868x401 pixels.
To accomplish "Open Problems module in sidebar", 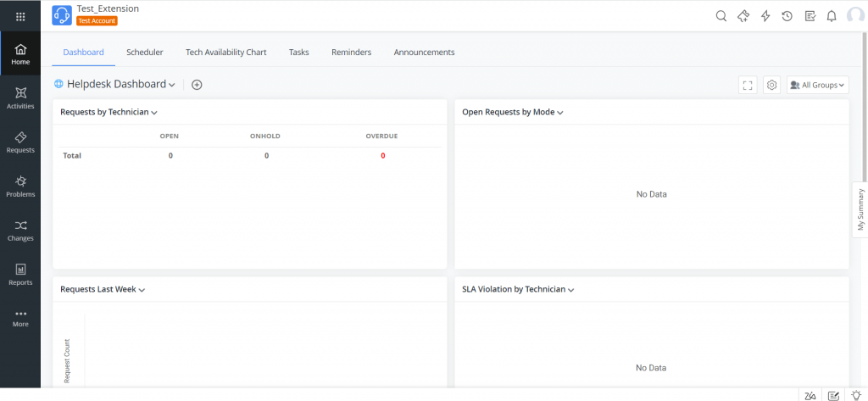I will 20,187.
